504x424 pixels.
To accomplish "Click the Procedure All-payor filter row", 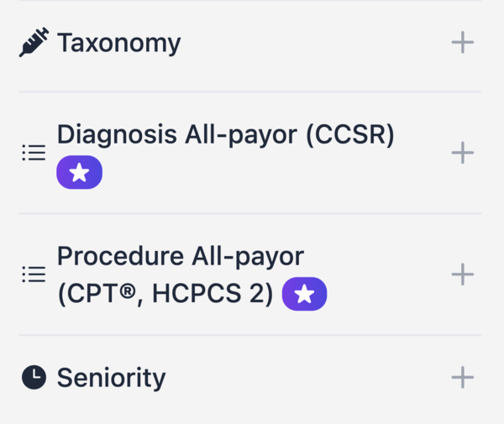I will coord(250,275).
